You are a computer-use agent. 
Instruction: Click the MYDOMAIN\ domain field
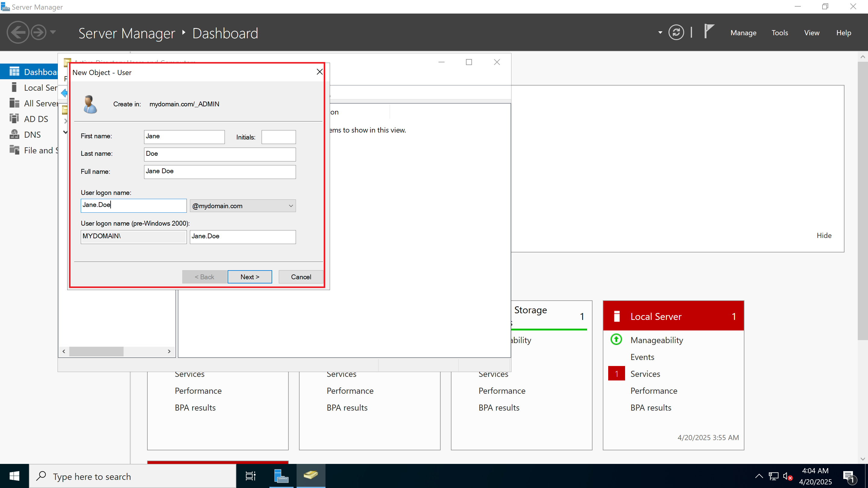pos(134,237)
